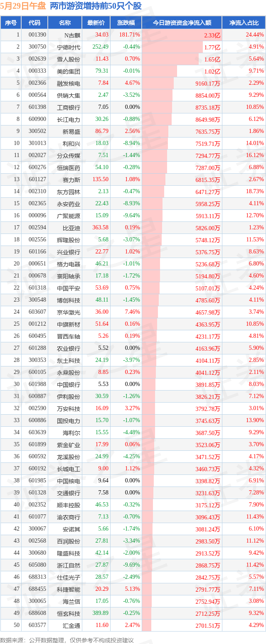Click the stock name 龙溪股份
This screenshot has height=644, width=266.
(69, 457)
